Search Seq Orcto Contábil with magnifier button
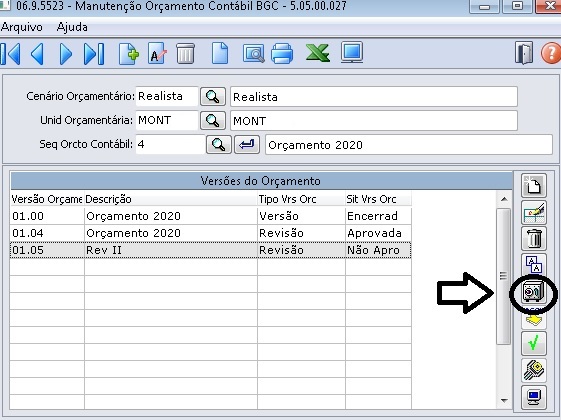Viewport: 561px width, 420px height. click(219, 144)
